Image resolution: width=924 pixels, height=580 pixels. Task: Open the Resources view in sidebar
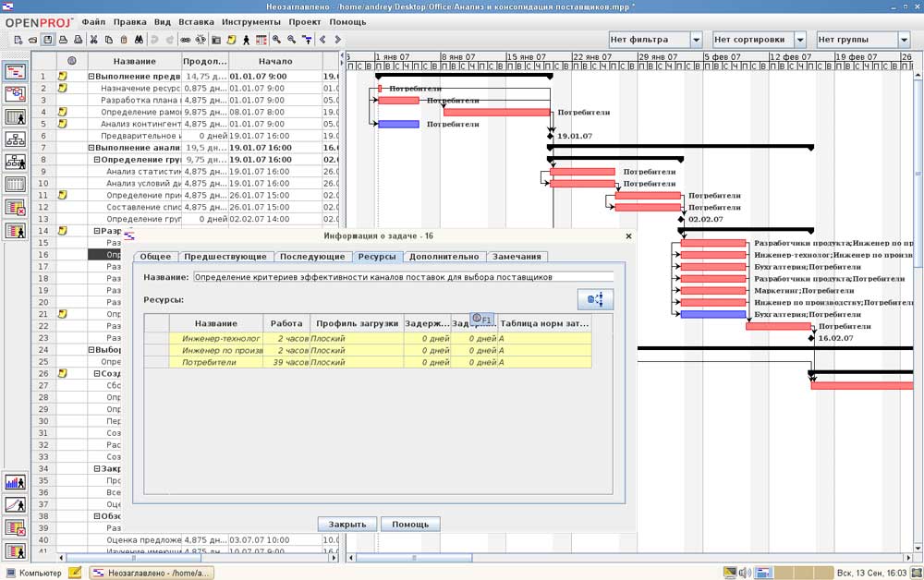[16, 117]
